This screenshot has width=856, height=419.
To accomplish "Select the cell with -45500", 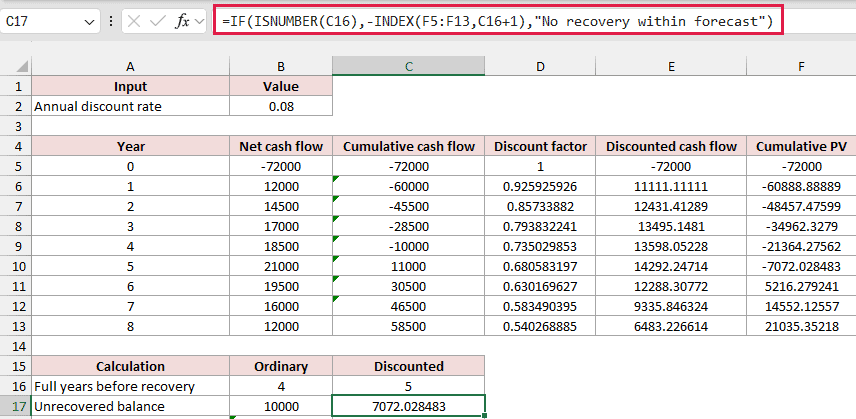I will click(x=408, y=206).
